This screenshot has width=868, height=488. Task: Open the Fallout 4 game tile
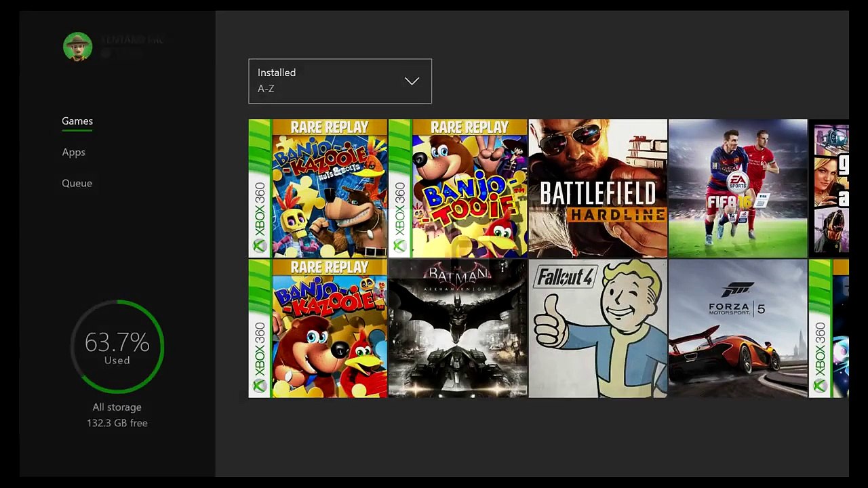tap(597, 329)
